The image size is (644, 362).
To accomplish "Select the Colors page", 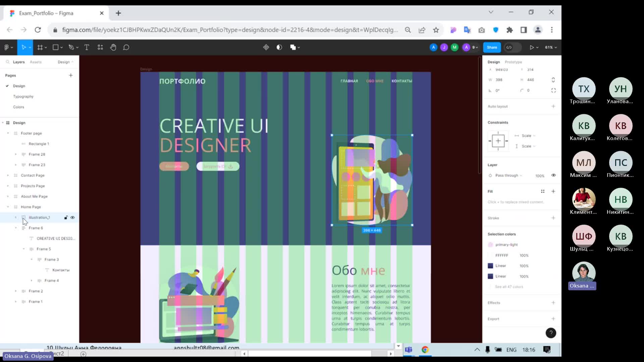I will (18, 107).
